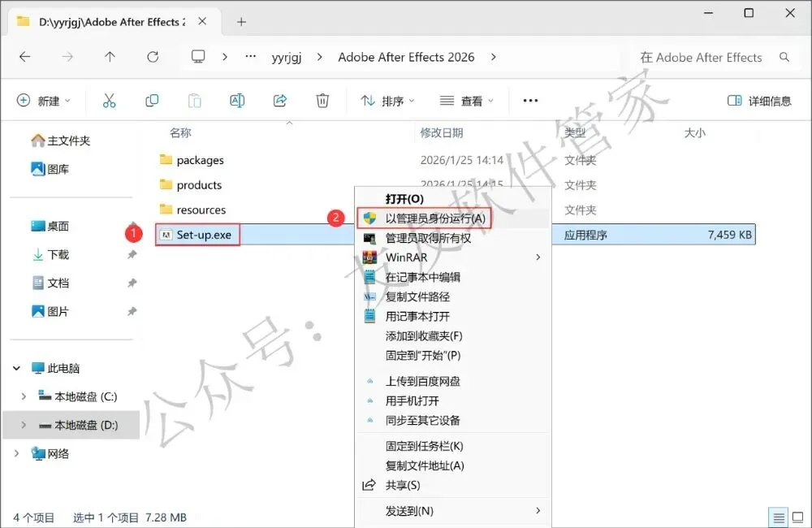The image size is (812, 528).
Task: Click the Copy icon in toolbar
Action: point(152,101)
